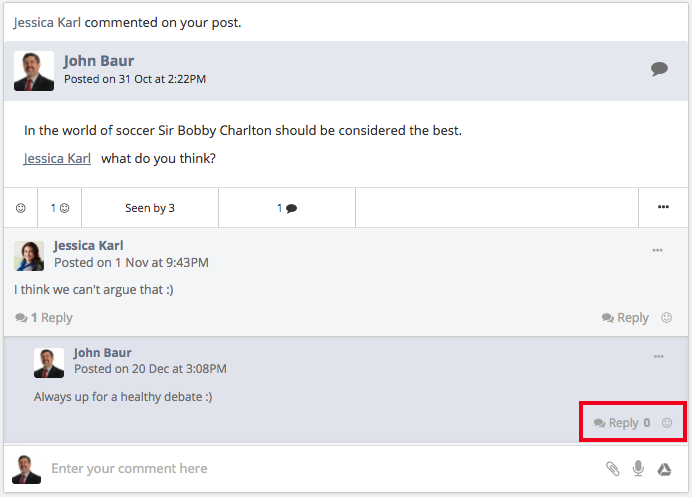Record audio with the microphone icon

pyautogui.click(x=638, y=468)
